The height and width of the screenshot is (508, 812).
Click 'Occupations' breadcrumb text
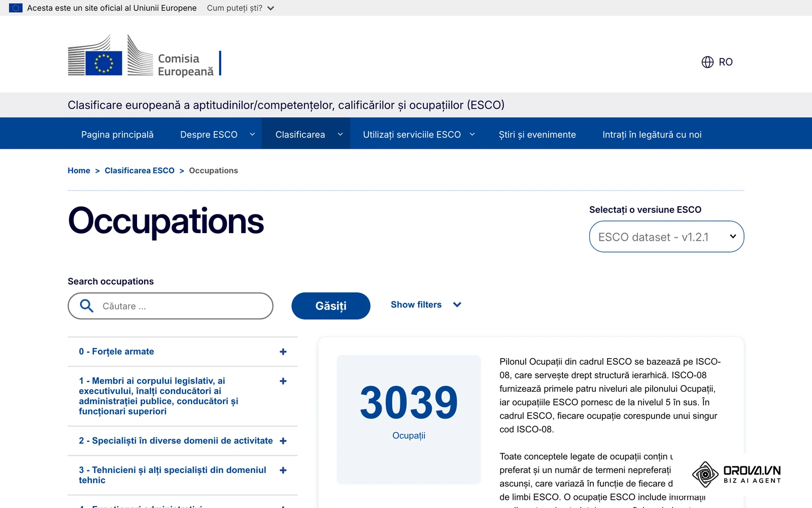click(x=213, y=171)
